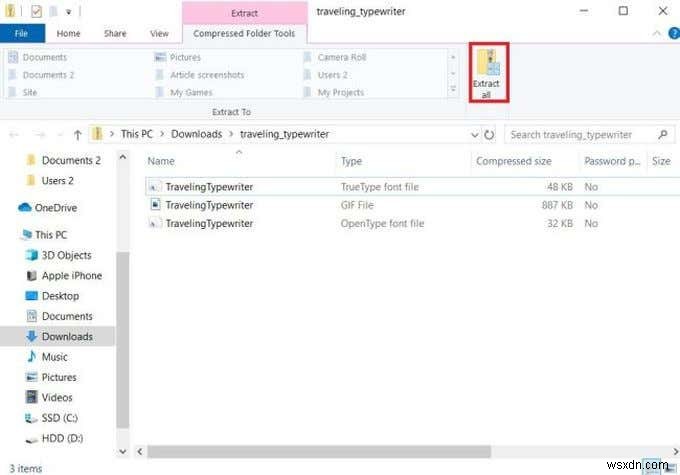Select the TravelingTypewriter TrueType font file
This screenshot has width=680, height=475.
point(412,187)
